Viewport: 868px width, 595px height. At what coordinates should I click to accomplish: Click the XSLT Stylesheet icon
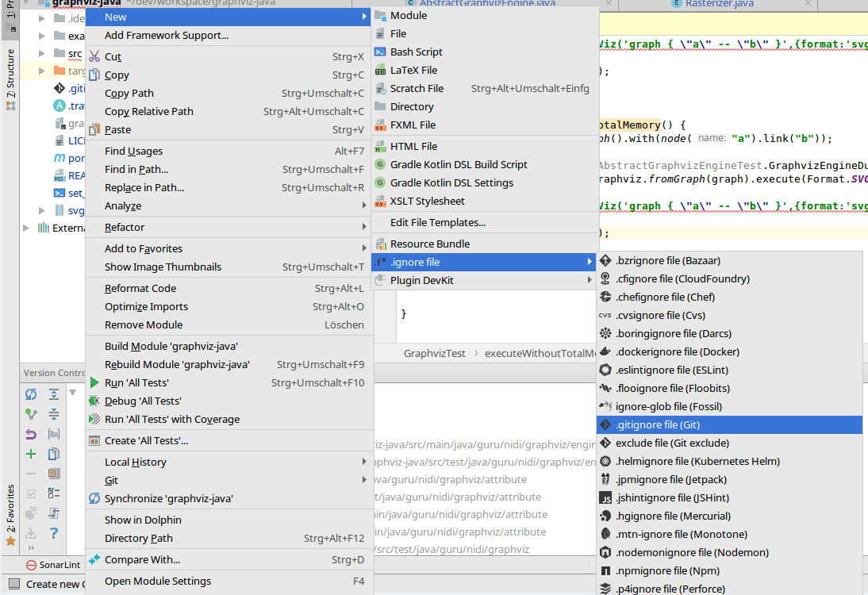[380, 201]
